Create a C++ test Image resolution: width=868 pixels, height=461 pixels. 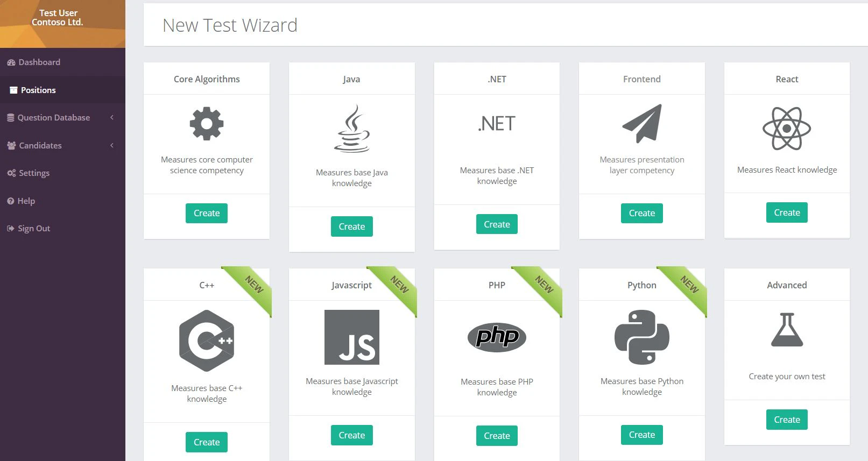point(207,442)
